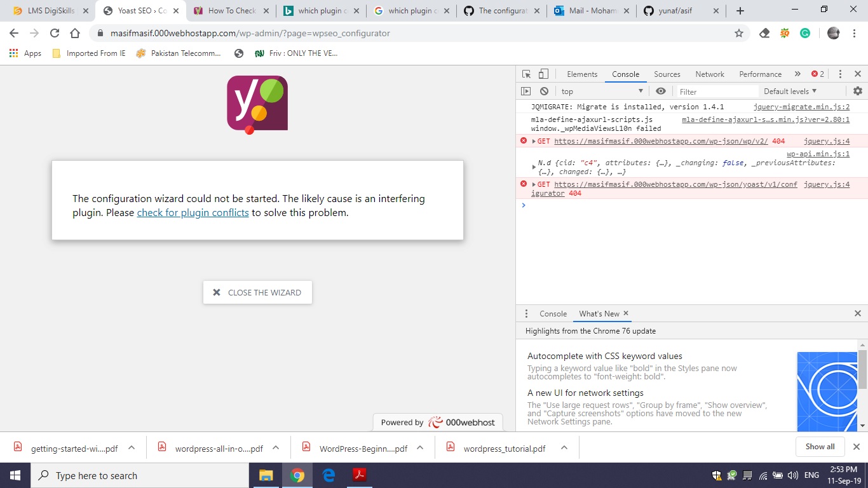This screenshot has height=488, width=868.
Task: Expand the N.d object in console
Action: tap(534, 167)
